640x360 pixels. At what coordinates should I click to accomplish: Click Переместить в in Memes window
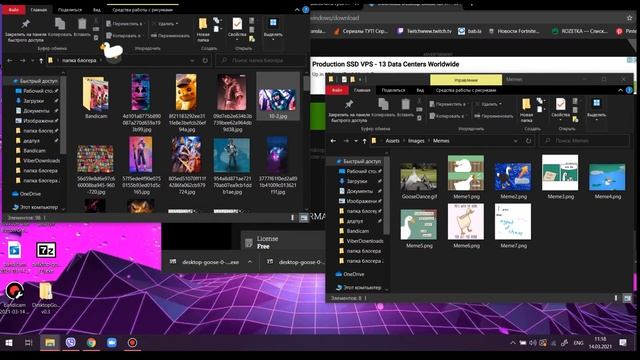tap(447, 104)
